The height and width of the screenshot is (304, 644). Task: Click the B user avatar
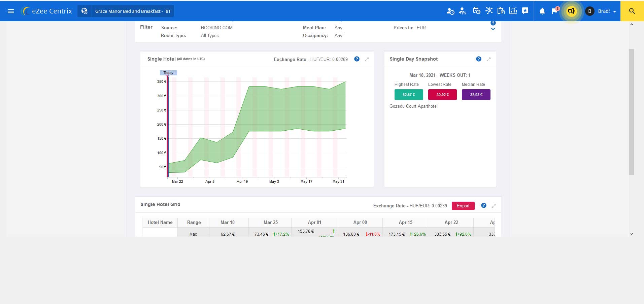tap(589, 11)
